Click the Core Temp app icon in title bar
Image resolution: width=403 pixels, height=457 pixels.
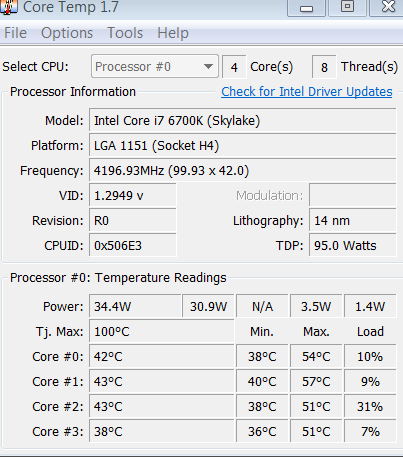coord(9,7)
